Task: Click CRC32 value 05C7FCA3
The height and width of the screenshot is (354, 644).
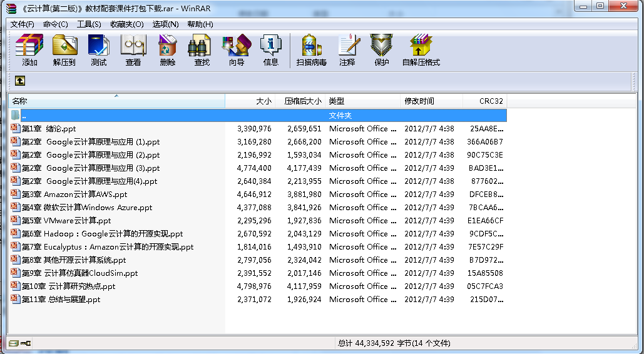Action: [x=484, y=286]
